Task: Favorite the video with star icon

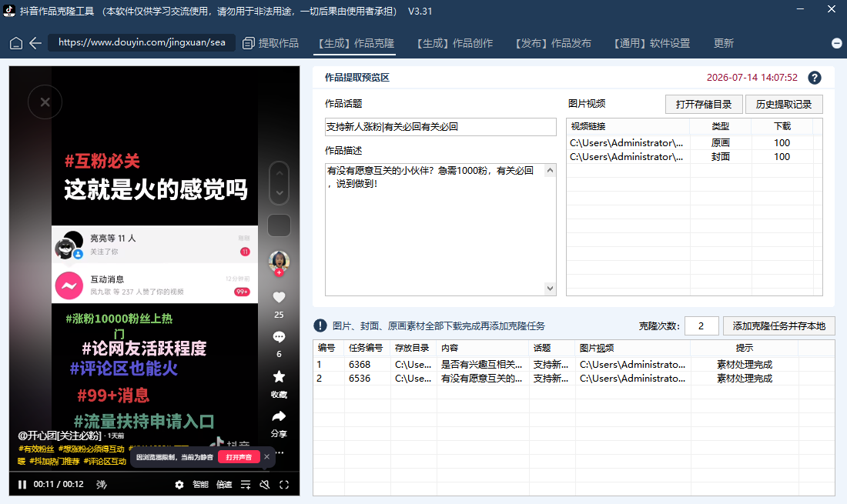Action: [x=279, y=376]
